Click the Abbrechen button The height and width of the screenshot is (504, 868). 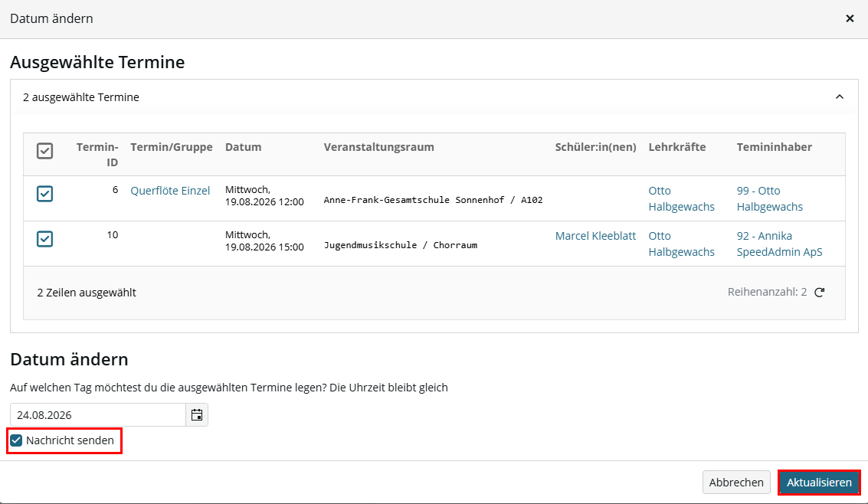[x=736, y=483]
